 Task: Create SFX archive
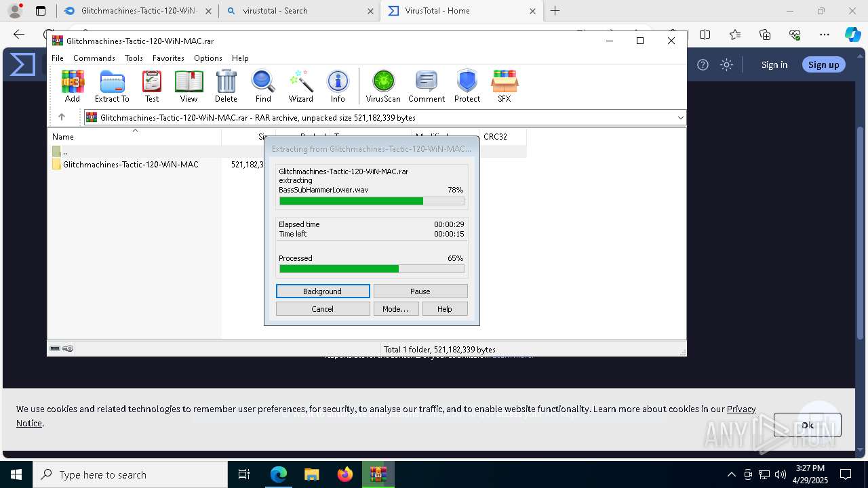tap(505, 86)
